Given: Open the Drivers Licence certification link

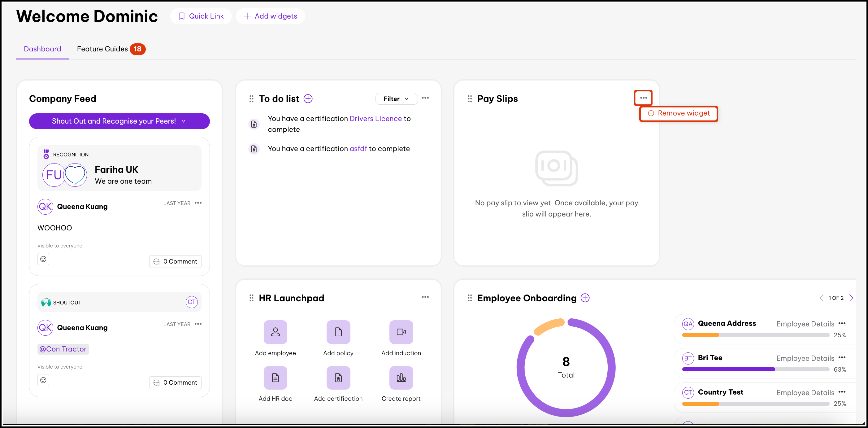Looking at the screenshot, I should tap(375, 119).
